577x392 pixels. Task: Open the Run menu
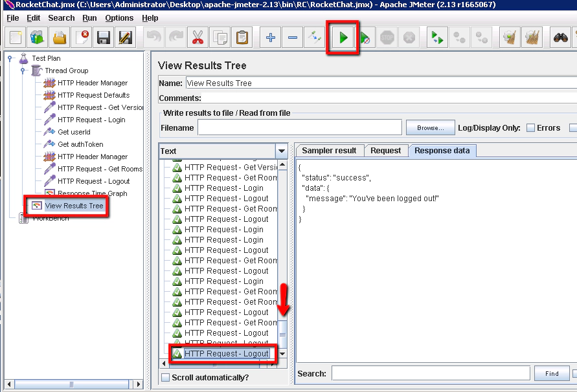point(89,18)
